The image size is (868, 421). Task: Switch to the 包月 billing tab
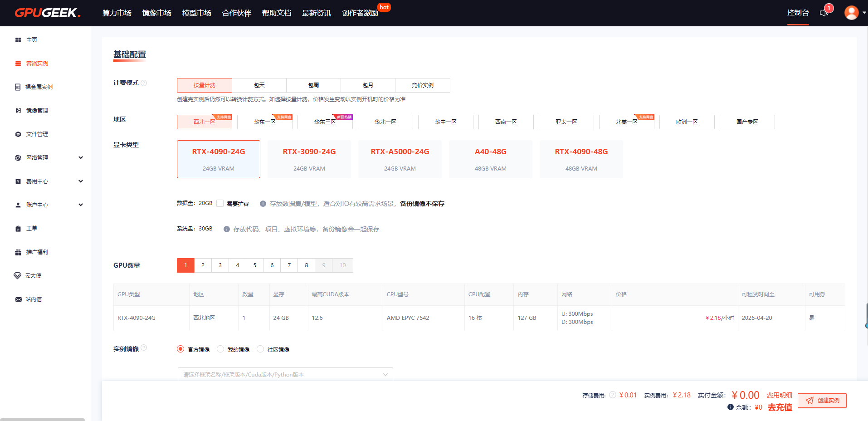pyautogui.click(x=368, y=85)
